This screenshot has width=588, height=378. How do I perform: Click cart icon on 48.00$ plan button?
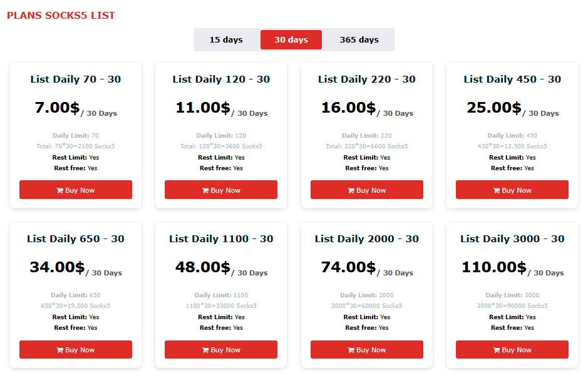pyautogui.click(x=205, y=350)
